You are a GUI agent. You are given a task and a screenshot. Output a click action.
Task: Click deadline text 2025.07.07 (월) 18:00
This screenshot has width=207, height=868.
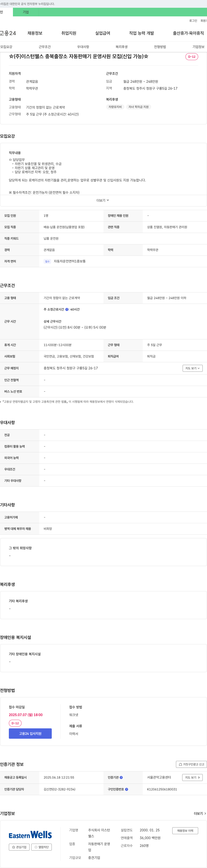[x=26, y=715]
